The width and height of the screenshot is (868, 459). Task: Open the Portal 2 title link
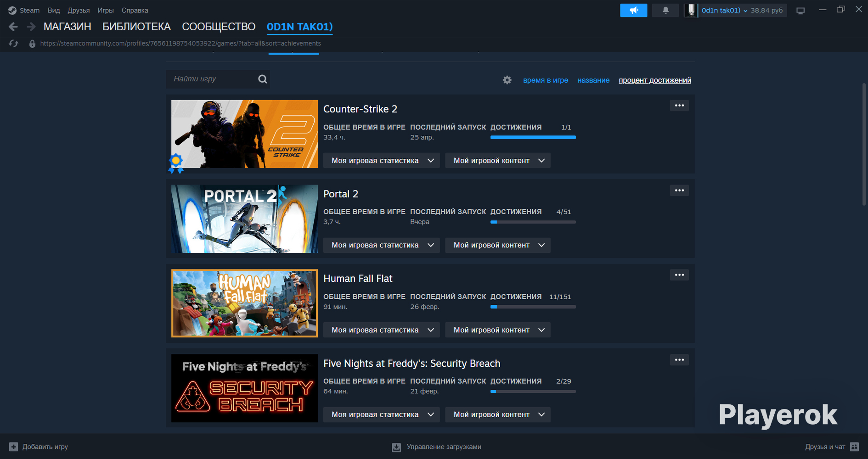[341, 194]
